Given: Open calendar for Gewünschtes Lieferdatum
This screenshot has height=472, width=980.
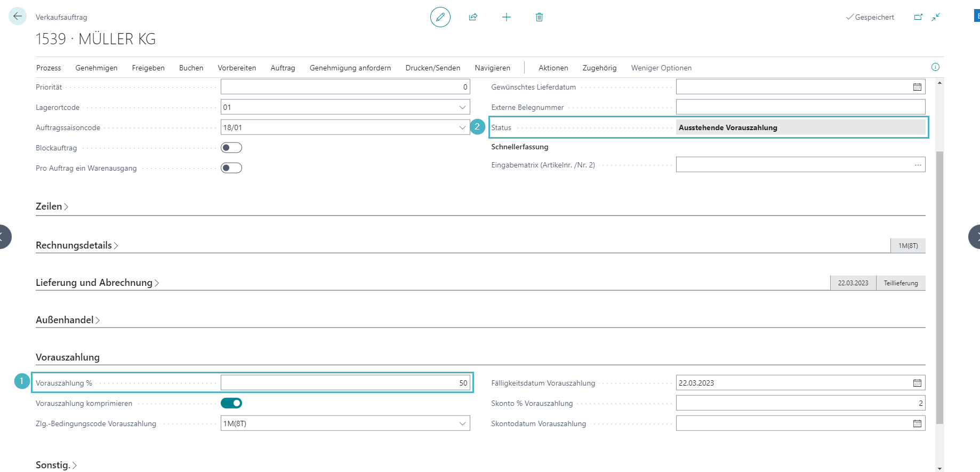Looking at the screenshot, I should 917,87.
